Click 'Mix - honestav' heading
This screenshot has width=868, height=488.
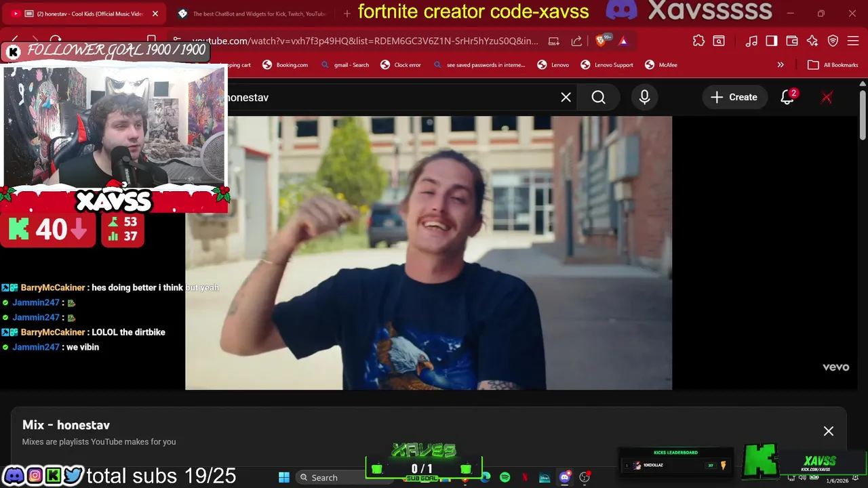pos(66,425)
